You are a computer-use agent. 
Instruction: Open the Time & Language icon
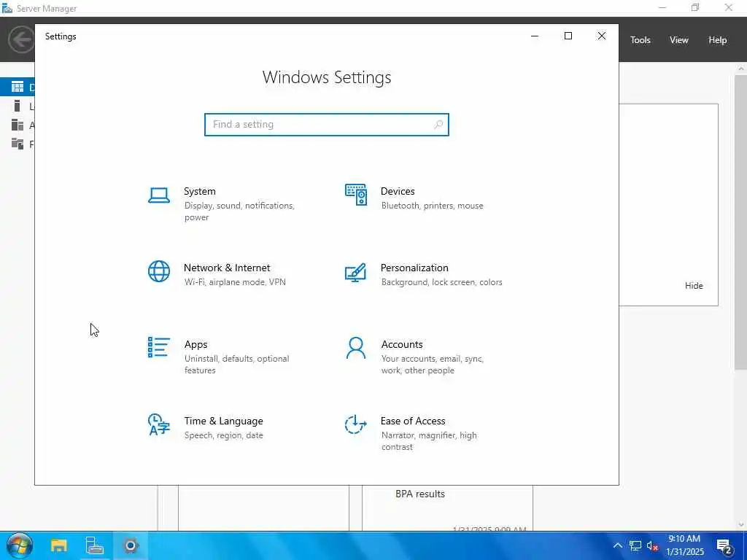tap(158, 425)
